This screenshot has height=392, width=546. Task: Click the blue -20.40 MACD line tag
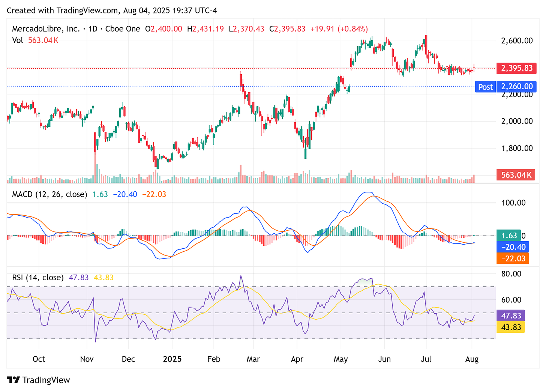coord(512,247)
